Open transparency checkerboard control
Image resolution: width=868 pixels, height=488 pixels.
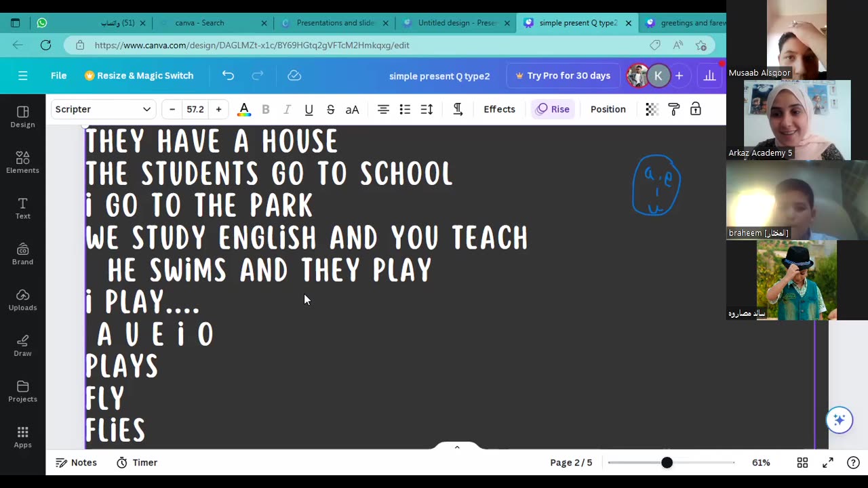(652, 109)
